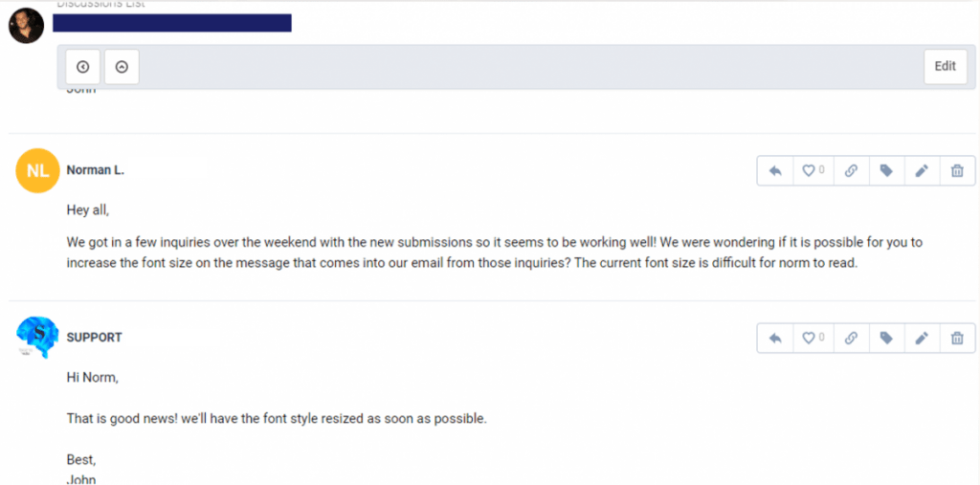Click the Edit button in top bar

[x=945, y=66]
